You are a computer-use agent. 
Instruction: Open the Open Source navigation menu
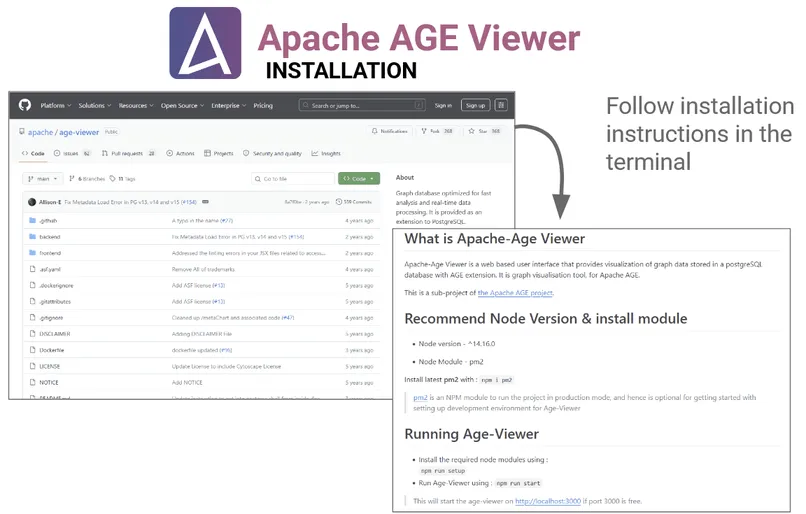click(x=182, y=105)
